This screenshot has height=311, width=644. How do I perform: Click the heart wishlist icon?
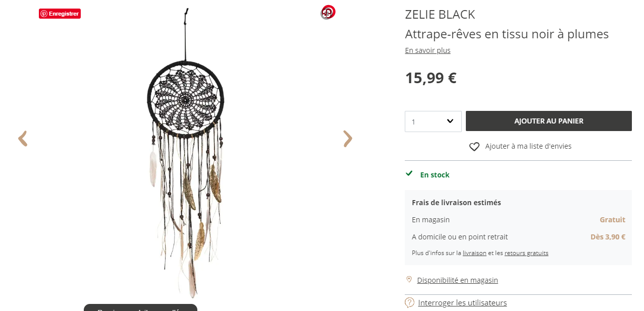[x=474, y=147]
